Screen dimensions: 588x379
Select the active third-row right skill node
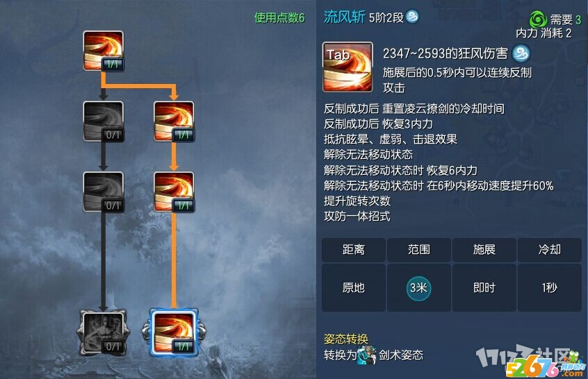tap(174, 192)
